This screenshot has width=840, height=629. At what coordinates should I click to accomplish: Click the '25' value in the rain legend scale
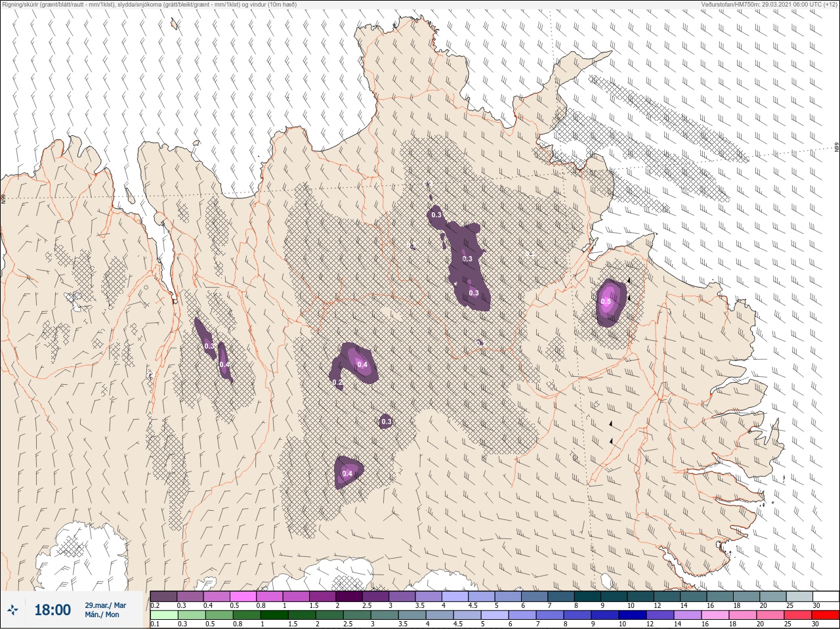pos(788,624)
